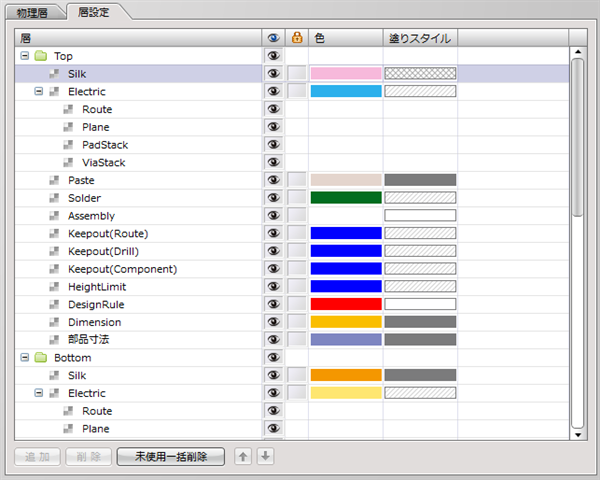
Task: Select the HeightLimit layer row
Action: click(97, 287)
